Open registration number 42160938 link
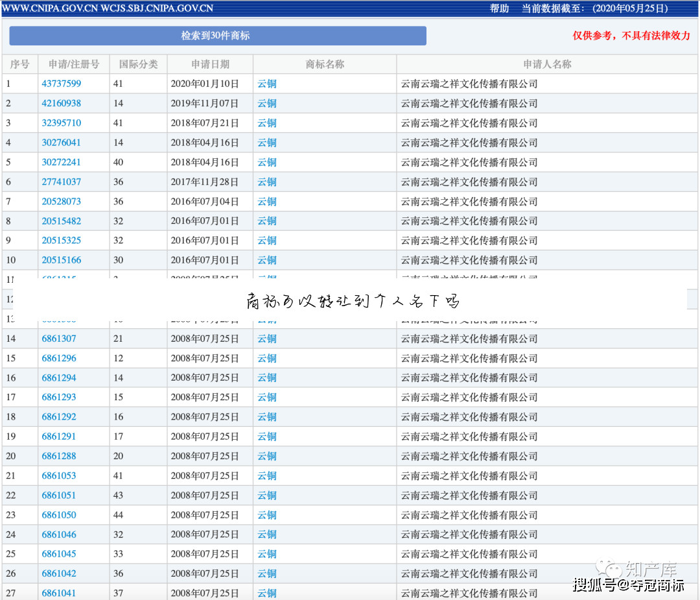 coord(62,103)
